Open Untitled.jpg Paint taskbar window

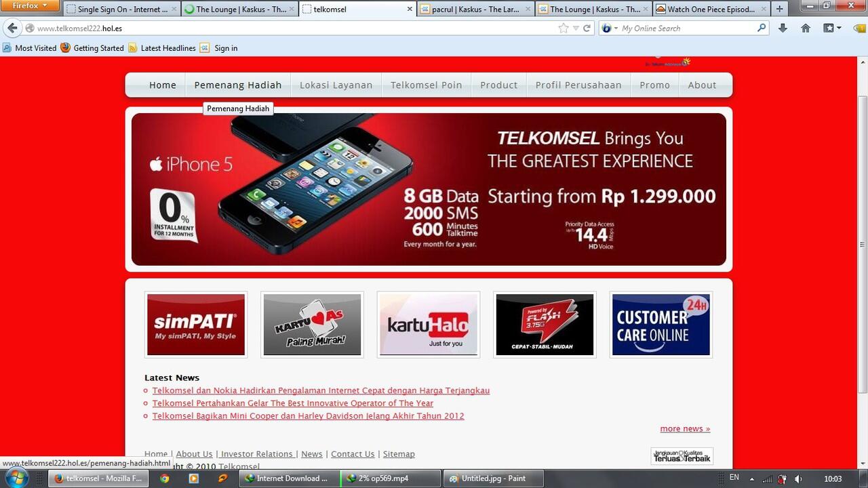point(492,479)
